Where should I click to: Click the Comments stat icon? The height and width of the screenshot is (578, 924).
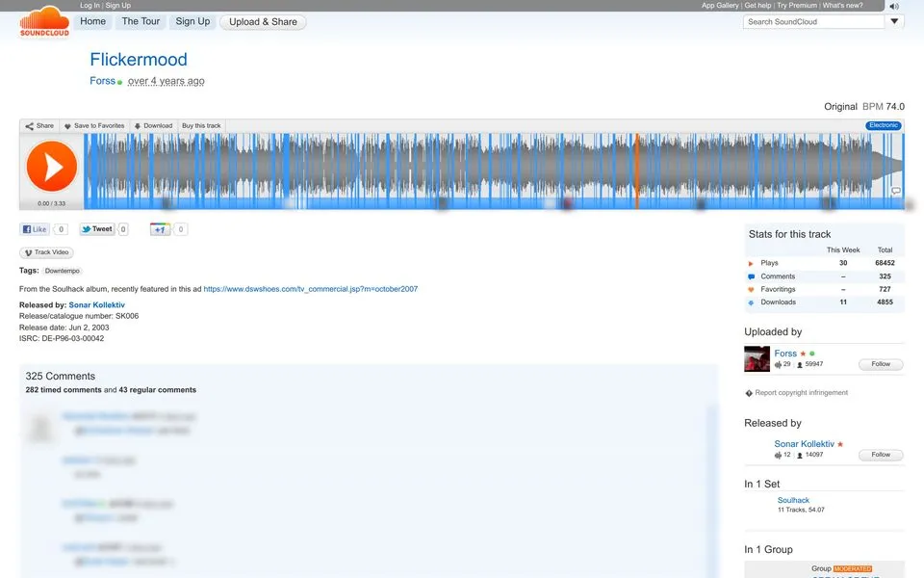(751, 276)
